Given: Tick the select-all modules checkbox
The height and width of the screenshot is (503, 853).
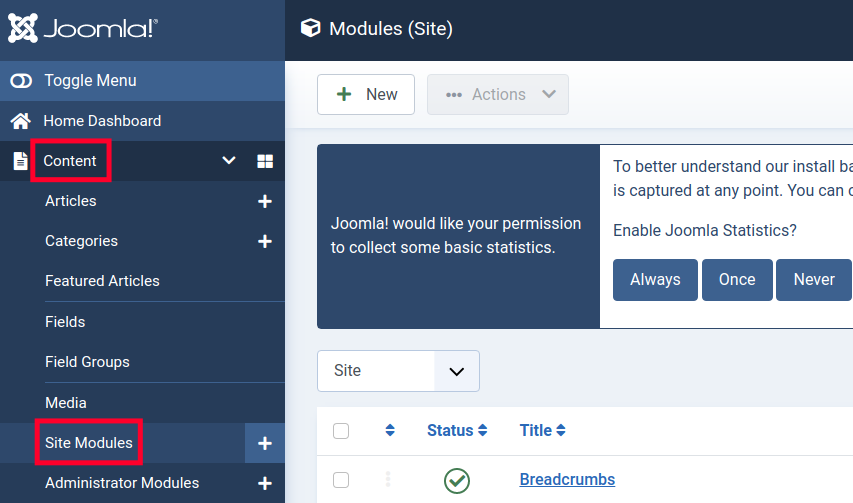Looking at the screenshot, I should (x=341, y=431).
